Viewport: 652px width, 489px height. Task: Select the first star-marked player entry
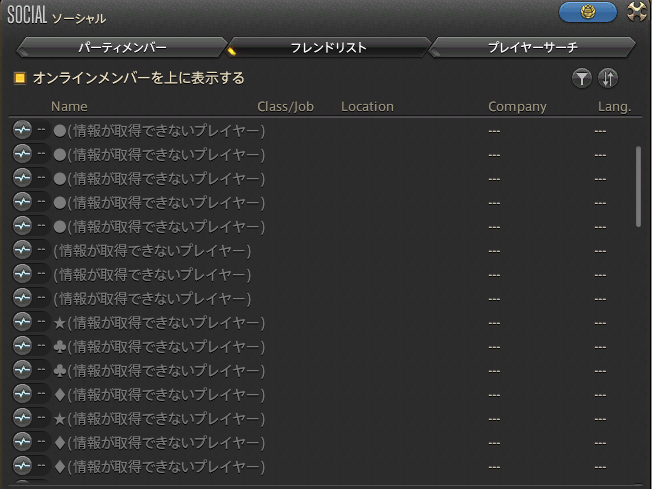(x=326, y=322)
